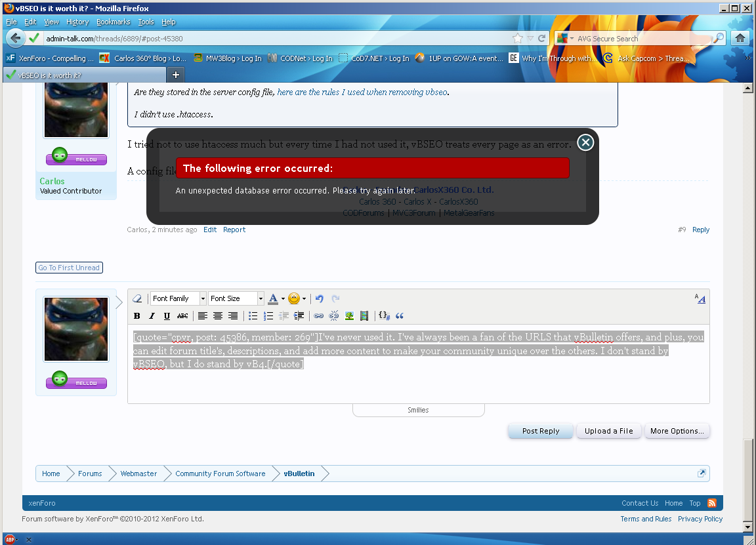The width and height of the screenshot is (756, 545).
Task: Indent text in the editor
Action: (x=299, y=316)
